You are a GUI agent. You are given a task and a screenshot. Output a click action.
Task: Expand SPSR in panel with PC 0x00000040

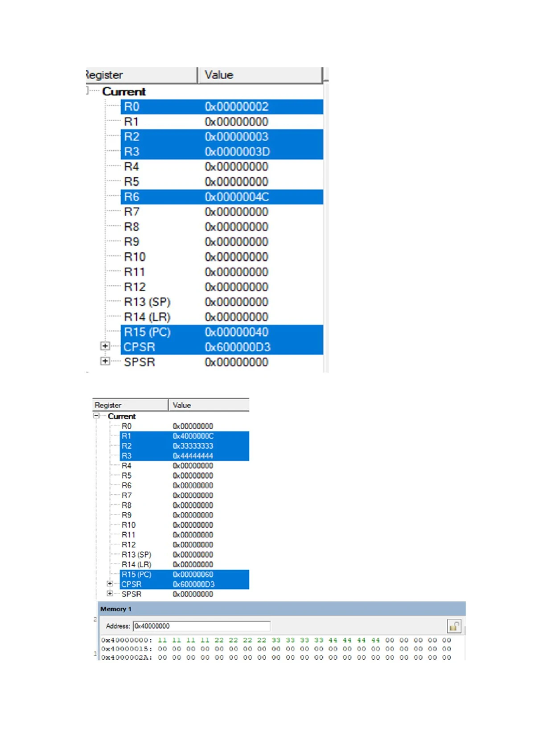coord(105,361)
